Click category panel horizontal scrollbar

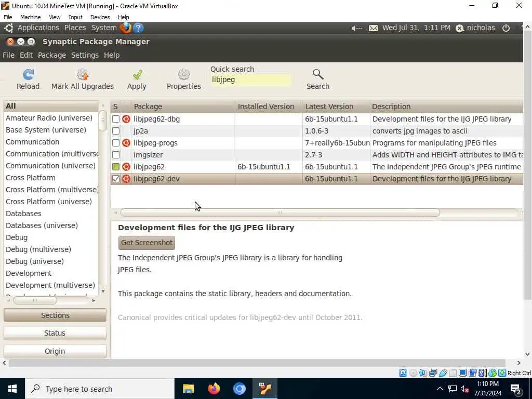(35, 301)
